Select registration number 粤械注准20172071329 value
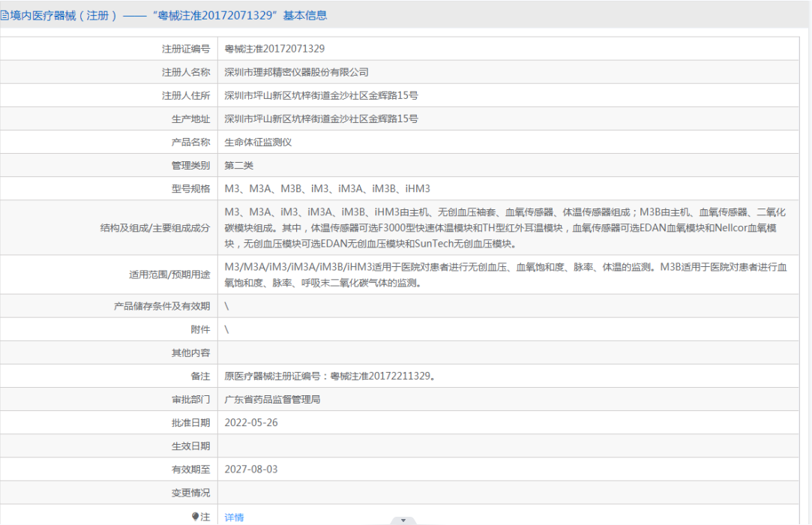 [x=274, y=49]
